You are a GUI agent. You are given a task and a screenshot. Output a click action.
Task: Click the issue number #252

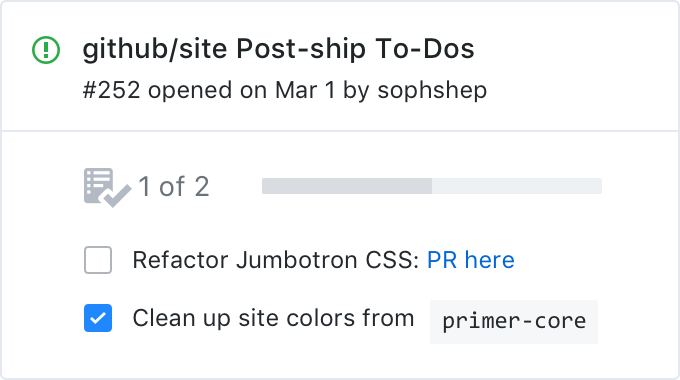(x=111, y=91)
